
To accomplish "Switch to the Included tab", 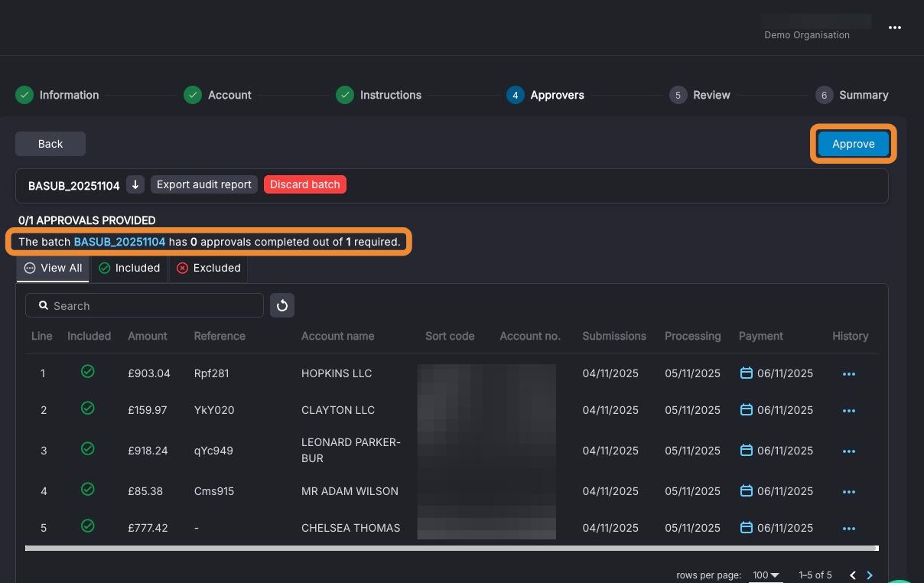I will pos(129,268).
